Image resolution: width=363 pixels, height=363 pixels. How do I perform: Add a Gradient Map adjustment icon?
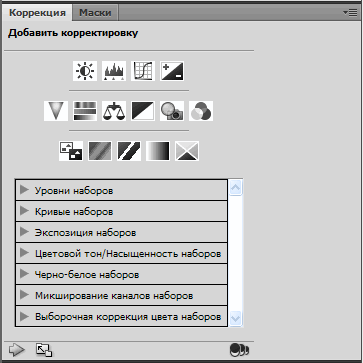(158, 151)
